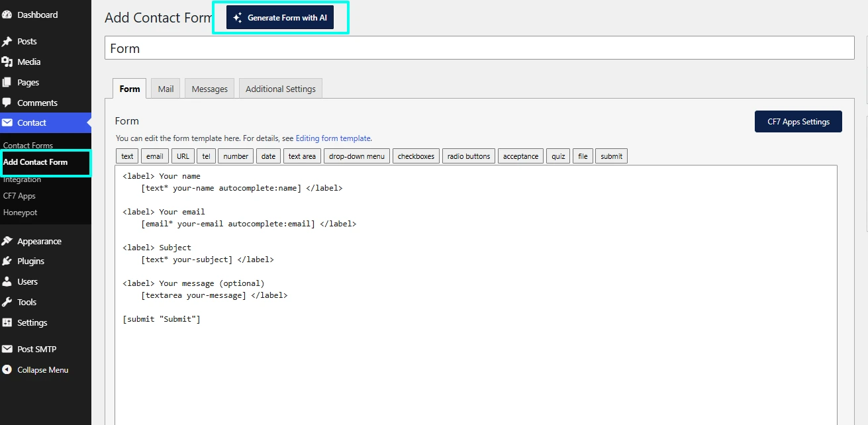The height and width of the screenshot is (425, 868).
Task: Insert an acceptance tag
Action: pyautogui.click(x=520, y=156)
